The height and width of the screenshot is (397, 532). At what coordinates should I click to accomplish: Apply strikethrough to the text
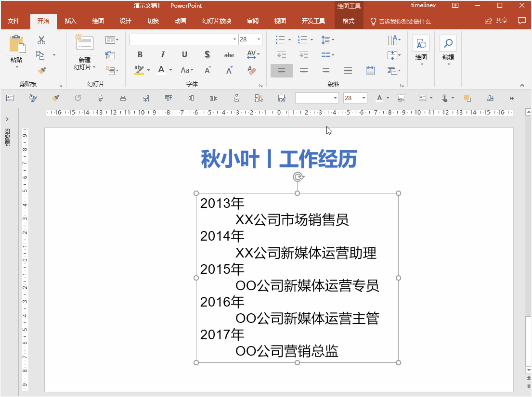(x=229, y=55)
